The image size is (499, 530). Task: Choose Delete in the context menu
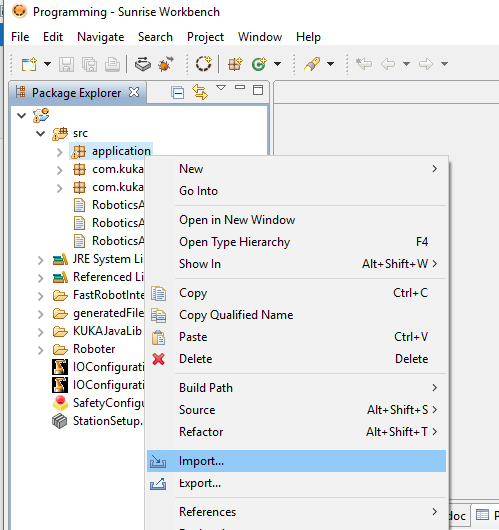tap(296, 359)
